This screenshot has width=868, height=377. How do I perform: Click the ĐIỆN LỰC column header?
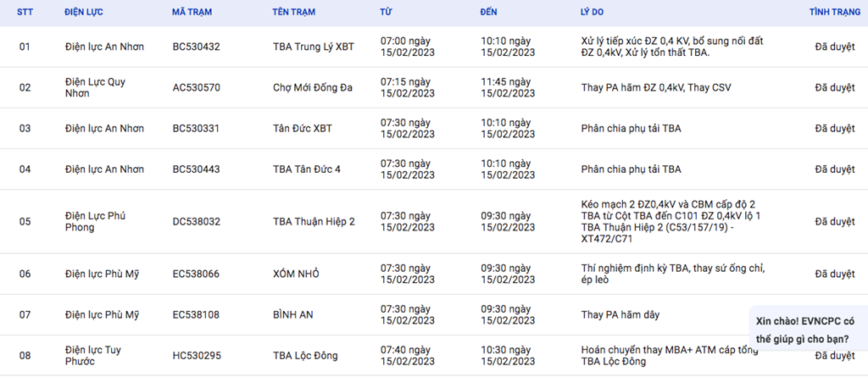click(84, 12)
